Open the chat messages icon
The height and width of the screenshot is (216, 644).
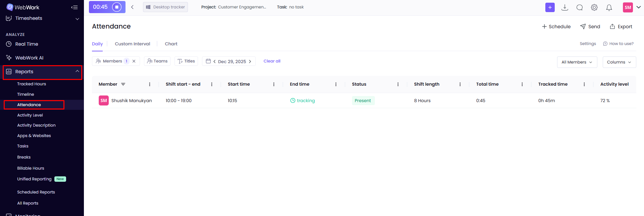coord(580,7)
